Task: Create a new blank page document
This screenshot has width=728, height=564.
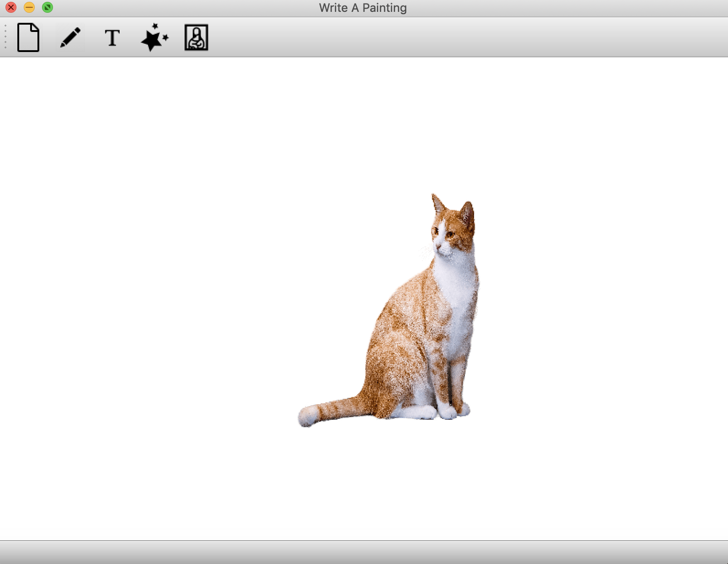Action: pyautogui.click(x=28, y=37)
